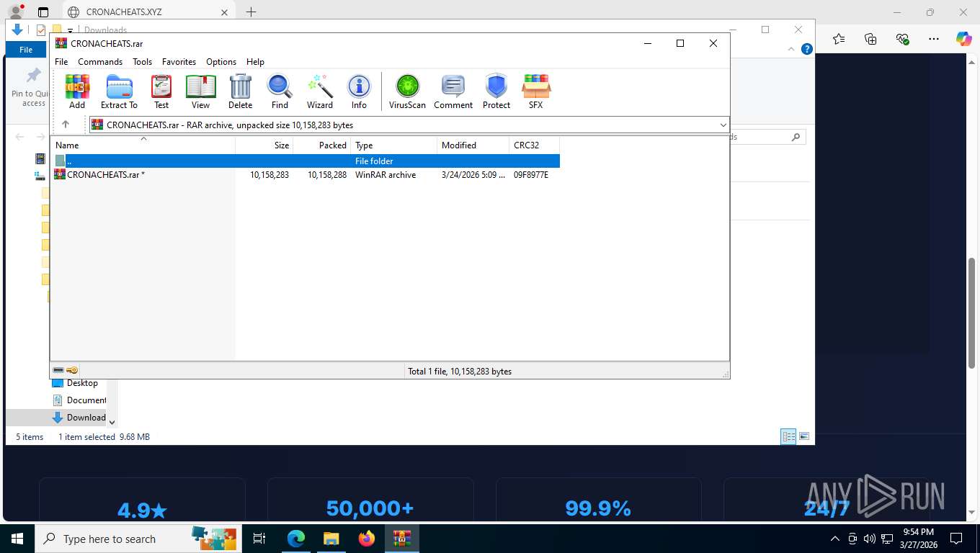Go up one folder level arrow
This screenshot has height=553, width=980.
click(x=66, y=125)
